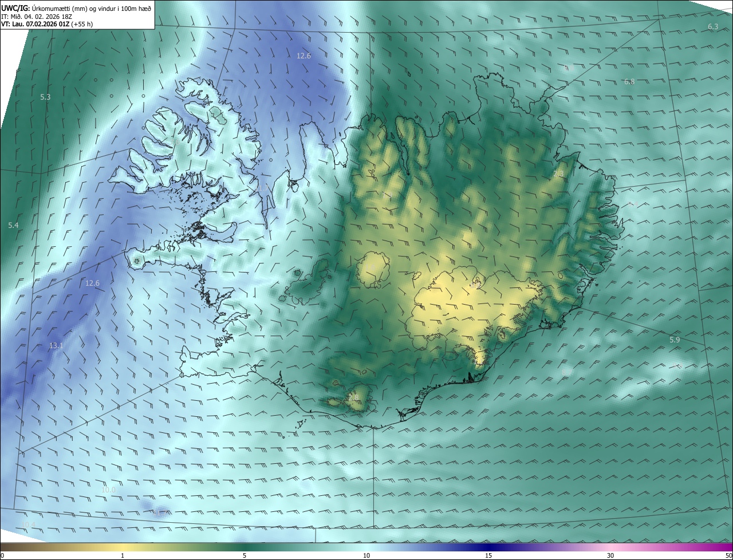733x560 pixels.
Task: Click the 50 tick on color scale
Action: 728,556
